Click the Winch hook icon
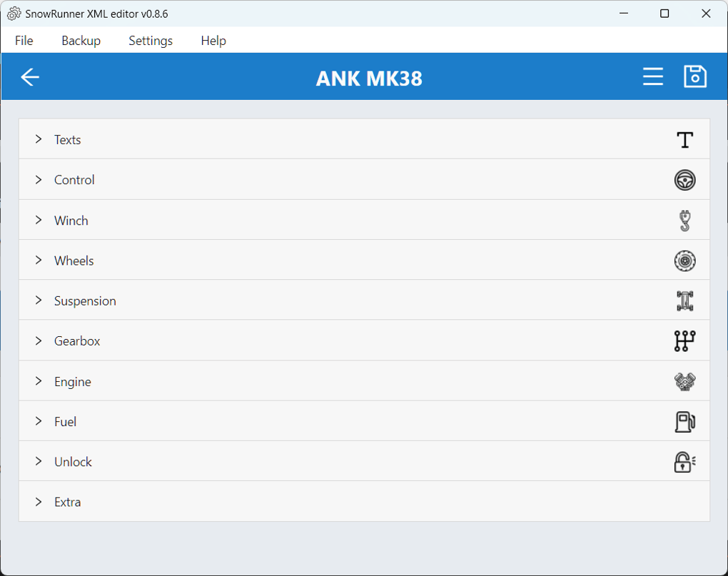 (x=685, y=221)
